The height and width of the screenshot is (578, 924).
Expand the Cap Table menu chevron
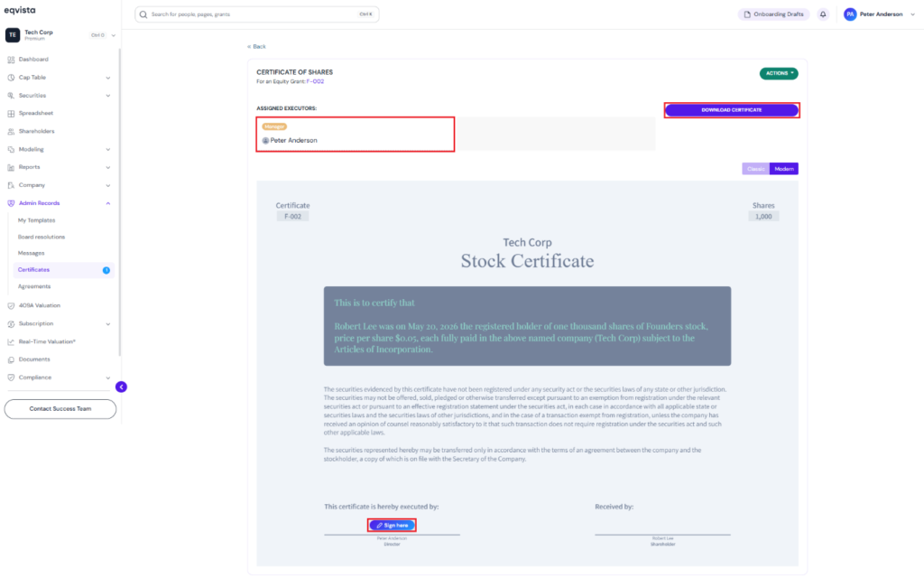tap(108, 78)
